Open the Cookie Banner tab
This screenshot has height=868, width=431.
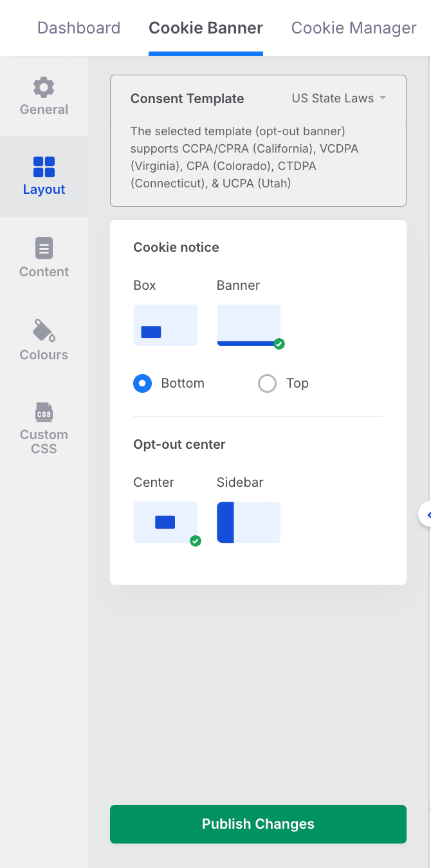coord(206,28)
